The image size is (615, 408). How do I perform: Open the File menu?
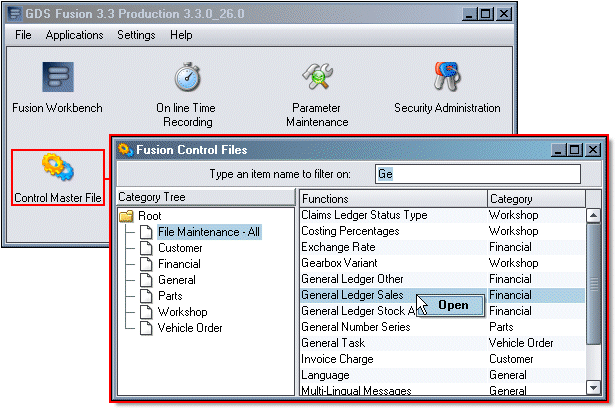pyautogui.click(x=23, y=35)
